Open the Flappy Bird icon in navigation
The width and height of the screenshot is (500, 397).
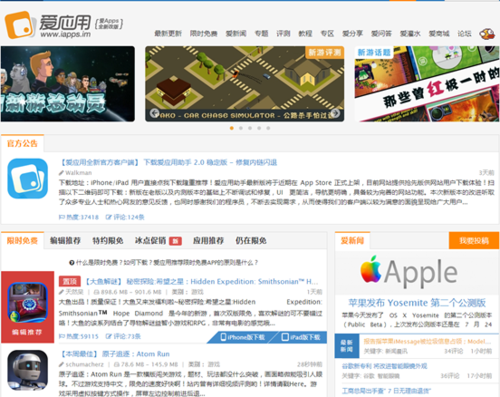pyautogui.click(x=487, y=33)
